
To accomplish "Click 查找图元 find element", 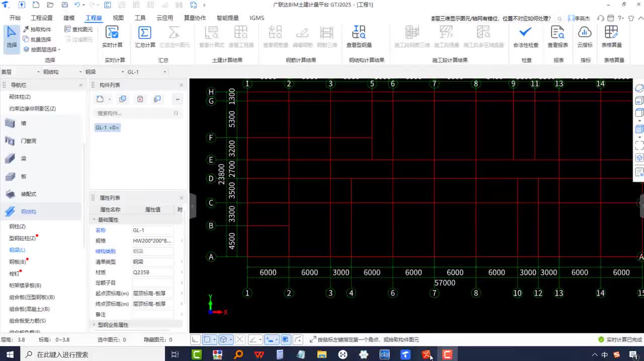I will (78, 30).
